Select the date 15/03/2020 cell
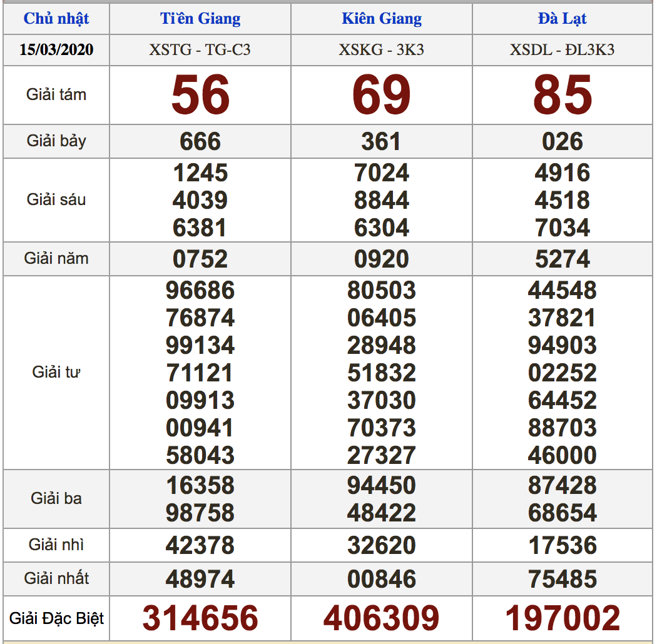This screenshot has width=657, height=644. pos(56,49)
